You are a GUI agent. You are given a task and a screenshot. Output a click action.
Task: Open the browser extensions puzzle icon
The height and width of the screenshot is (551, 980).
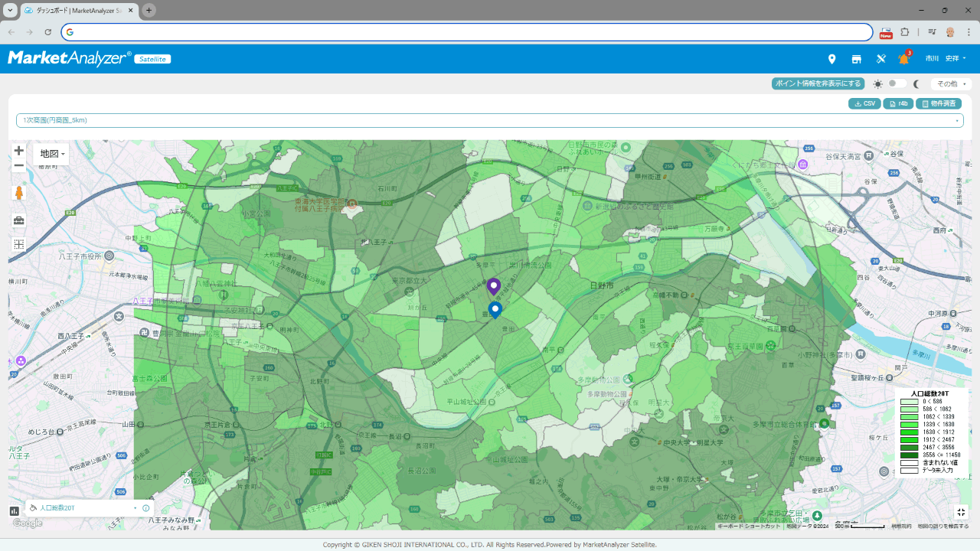click(905, 32)
